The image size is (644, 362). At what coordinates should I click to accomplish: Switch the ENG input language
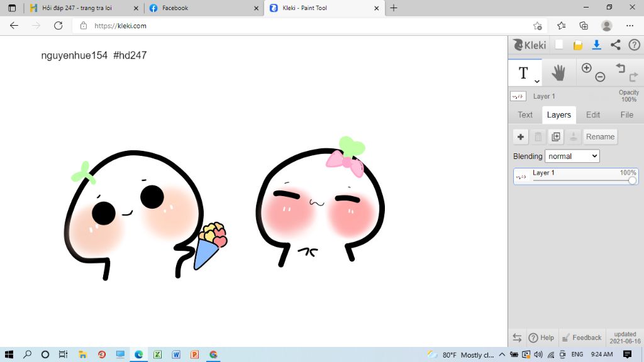point(577,354)
